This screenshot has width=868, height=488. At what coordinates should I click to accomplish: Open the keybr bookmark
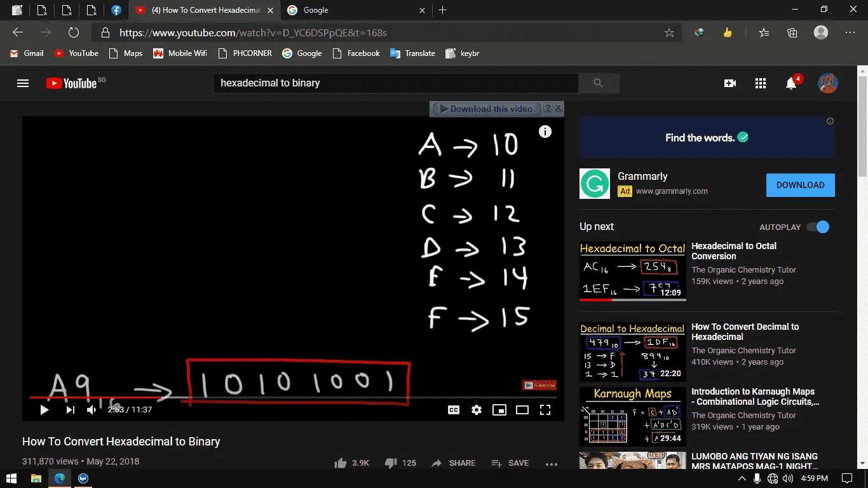[463, 53]
